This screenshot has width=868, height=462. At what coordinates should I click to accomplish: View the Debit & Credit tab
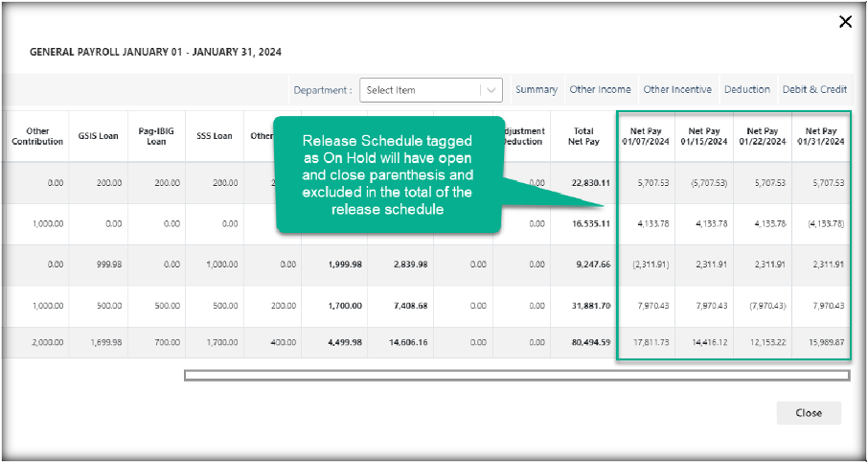(x=814, y=89)
